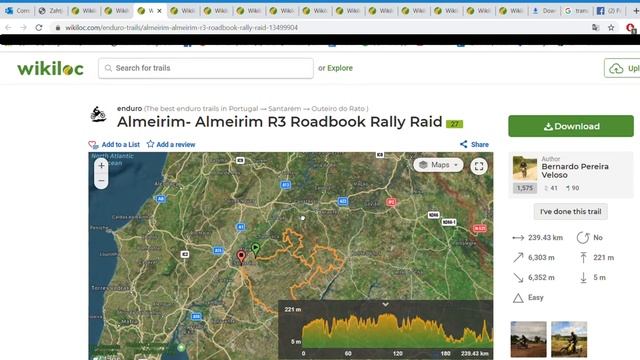Click the enduro motorcycle activity icon
This screenshot has height=360, width=640.
click(x=98, y=114)
